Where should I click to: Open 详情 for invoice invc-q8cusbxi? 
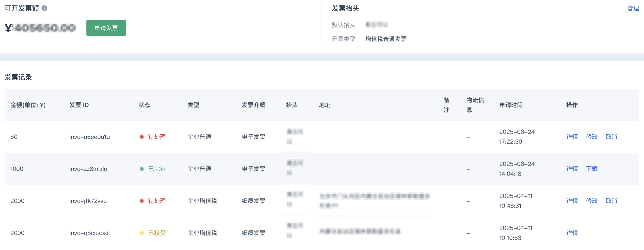[x=572, y=233]
